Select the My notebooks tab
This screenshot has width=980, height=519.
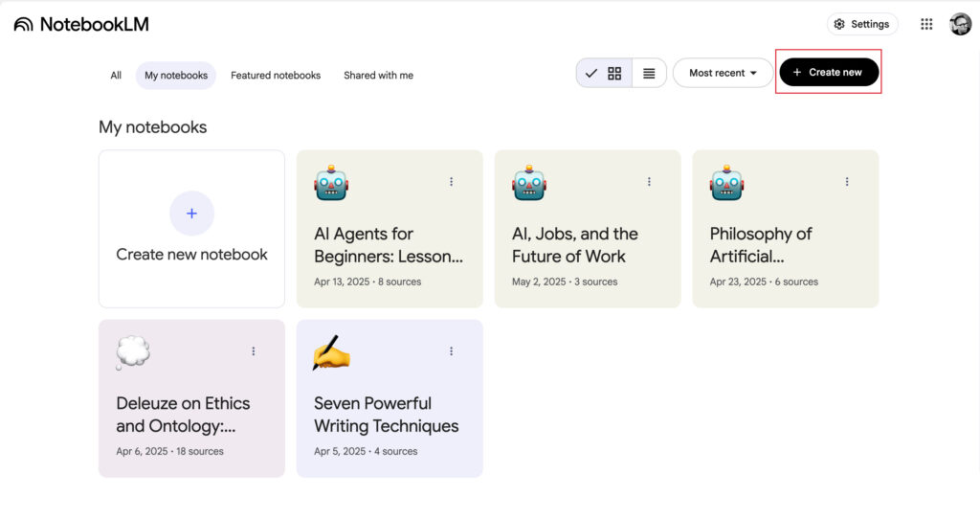176,76
